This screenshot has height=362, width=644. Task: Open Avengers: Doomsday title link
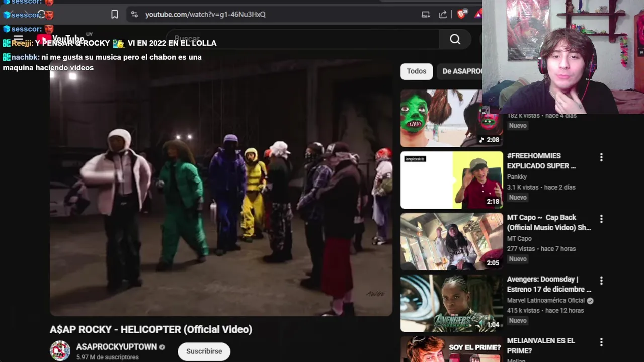coord(549,284)
